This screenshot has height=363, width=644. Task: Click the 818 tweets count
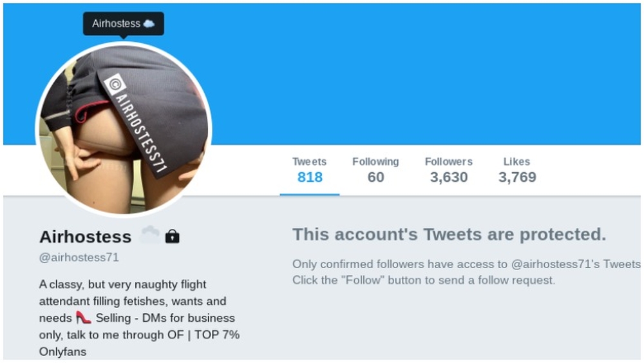[x=310, y=177]
